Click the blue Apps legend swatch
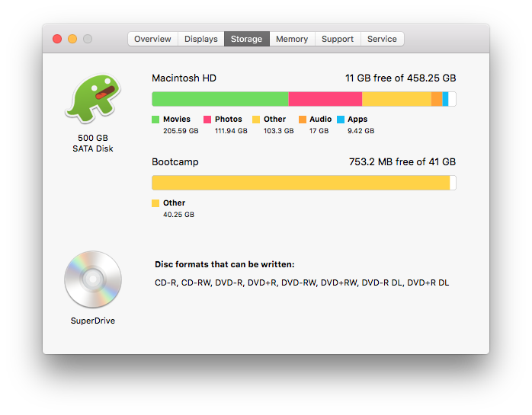Viewport: 532px width, 415px height. coord(341,120)
